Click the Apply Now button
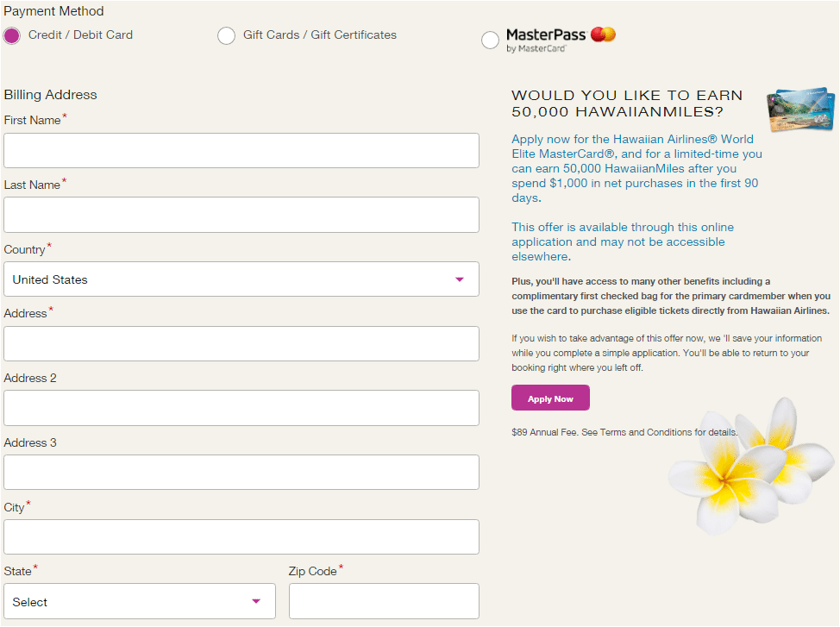840x627 pixels. pos(550,398)
